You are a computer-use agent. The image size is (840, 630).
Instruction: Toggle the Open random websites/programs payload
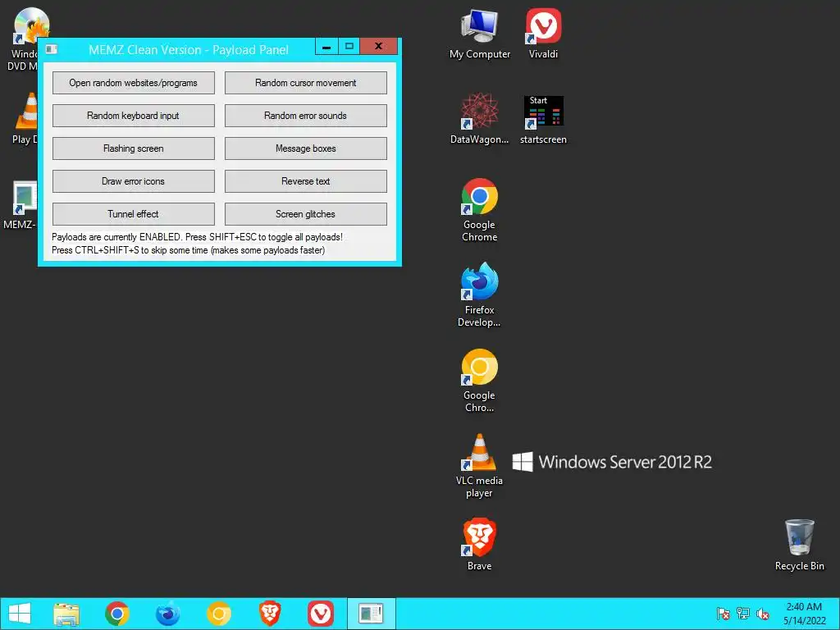click(134, 83)
